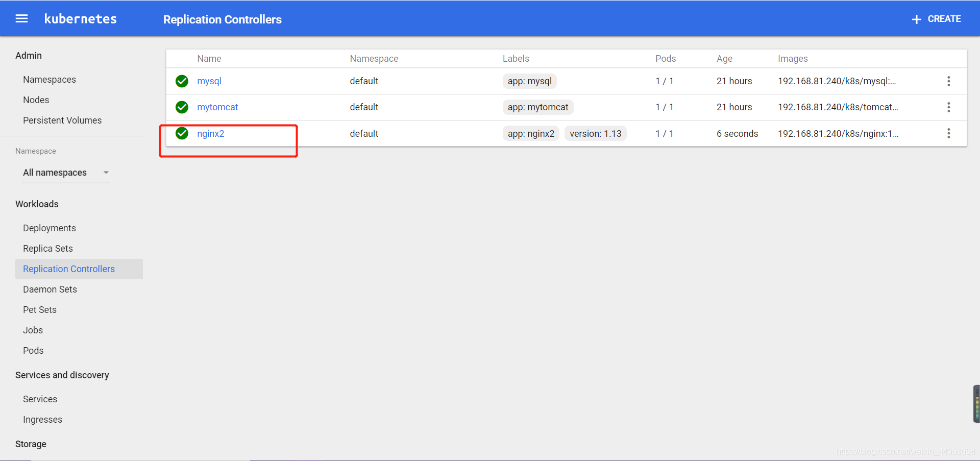Open Daemon Sets in the sidebar

(x=50, y=289)
